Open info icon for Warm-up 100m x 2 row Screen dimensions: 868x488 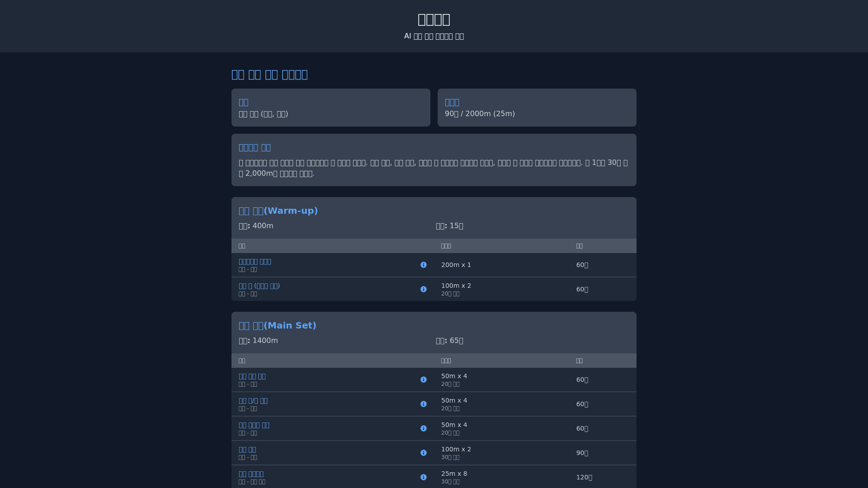(423, 289)
